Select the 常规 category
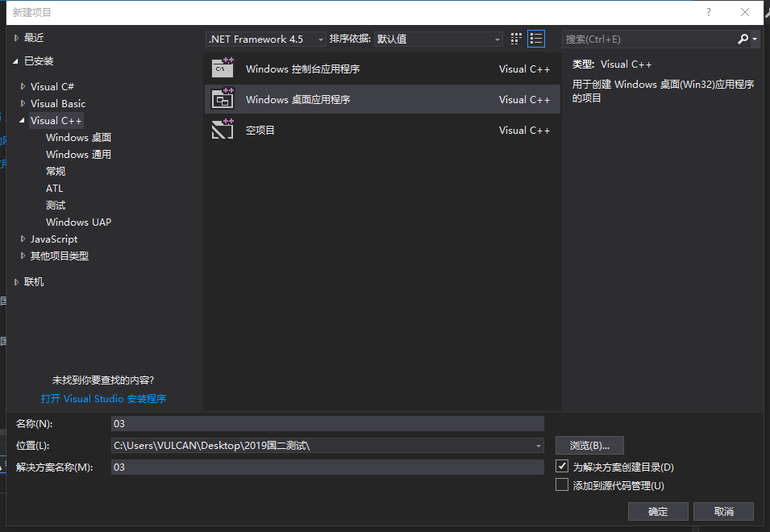Screen dimensions: 770x532 [56, 171]
